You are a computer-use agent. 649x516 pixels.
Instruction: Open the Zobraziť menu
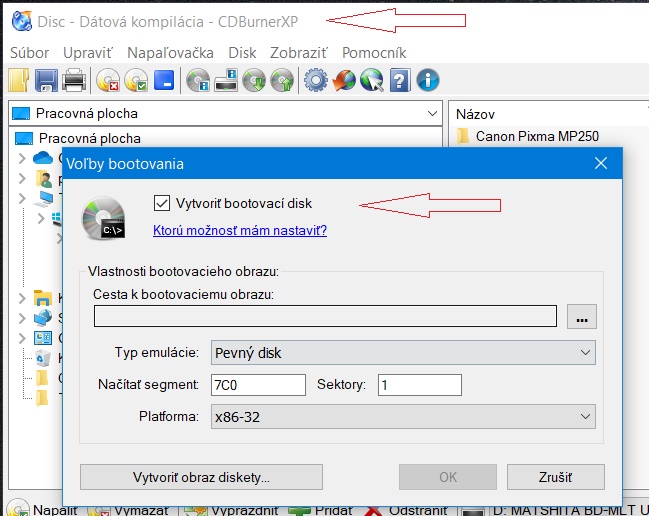[x=299, y=53]
